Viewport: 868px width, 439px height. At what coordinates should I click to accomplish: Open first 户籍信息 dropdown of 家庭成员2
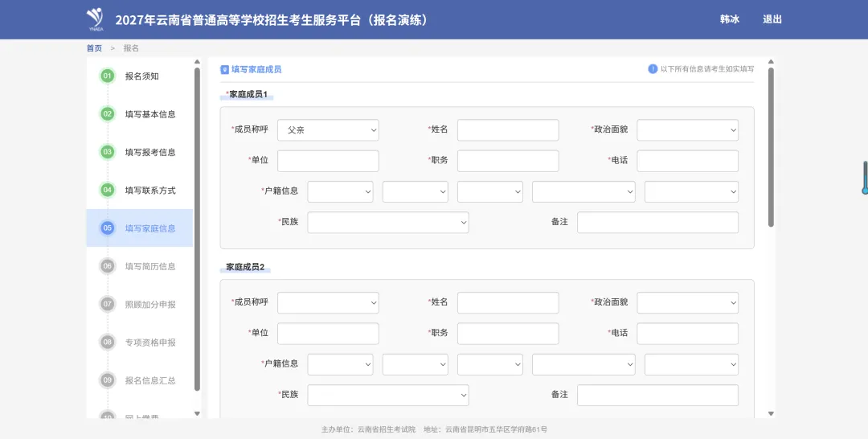pyautogui.click(x=341, y=364)
